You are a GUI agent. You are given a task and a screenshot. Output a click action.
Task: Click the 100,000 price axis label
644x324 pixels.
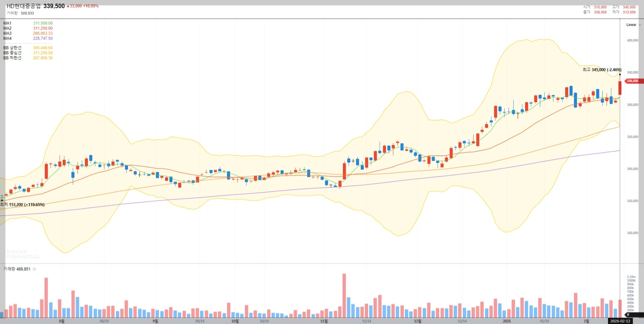click(632, 233)
